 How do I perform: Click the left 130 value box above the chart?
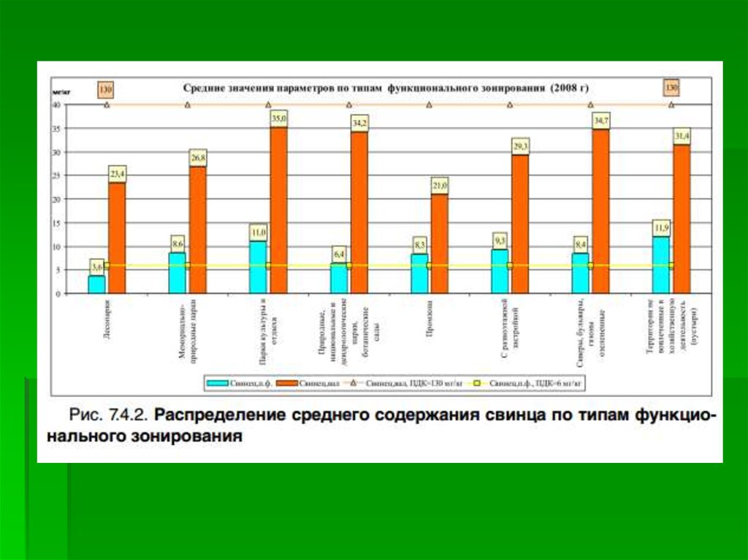106,89
